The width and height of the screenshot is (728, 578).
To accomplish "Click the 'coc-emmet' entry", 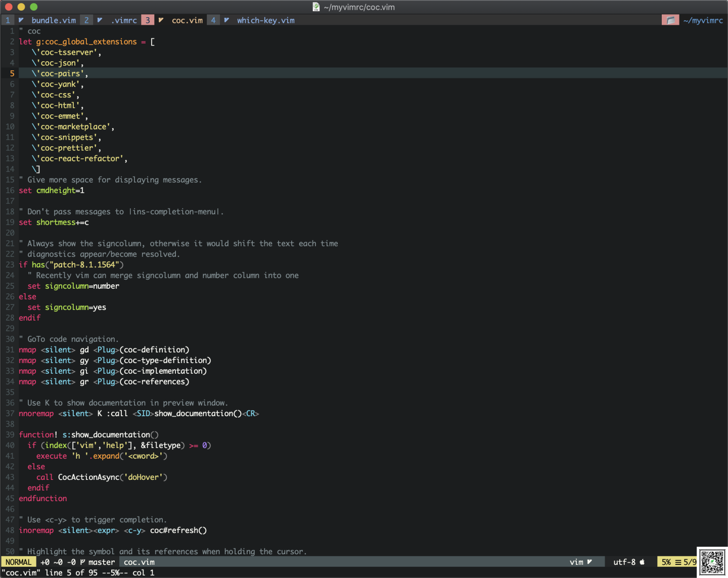I will click(60, 116).
